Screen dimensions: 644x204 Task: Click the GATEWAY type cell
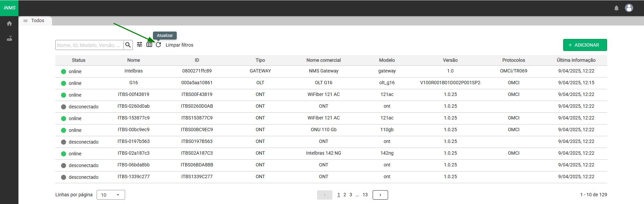pos(260,71)
